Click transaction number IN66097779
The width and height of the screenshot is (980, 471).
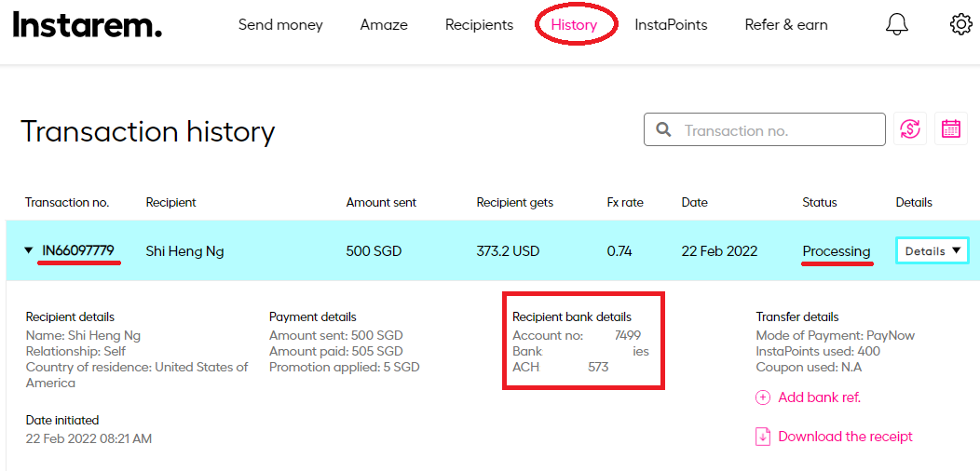point(78,250)
